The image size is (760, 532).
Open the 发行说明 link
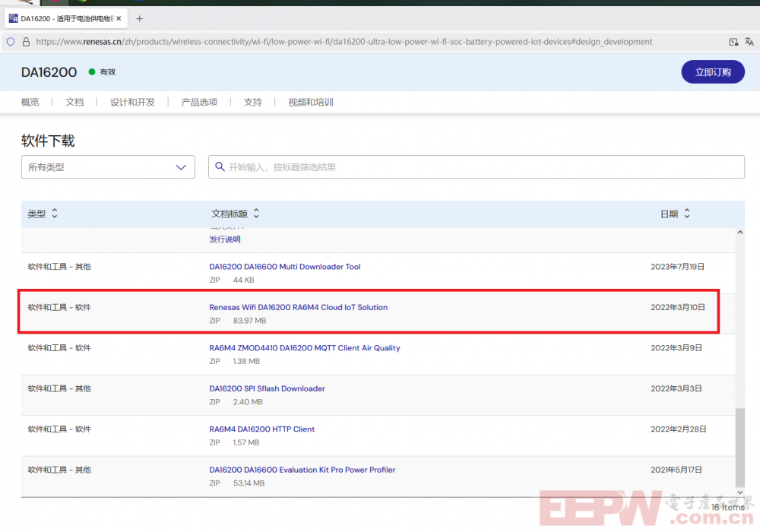pyautogui.click(x=225, y=239)
